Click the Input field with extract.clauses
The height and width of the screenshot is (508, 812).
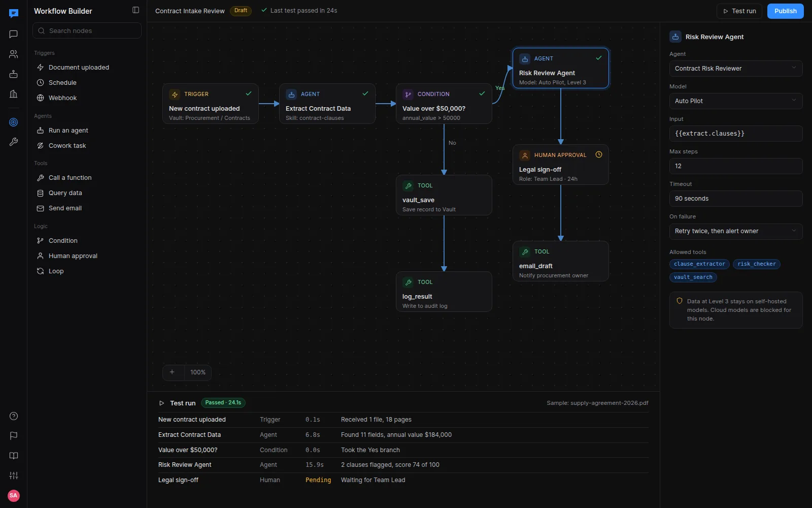pos(736,134)
